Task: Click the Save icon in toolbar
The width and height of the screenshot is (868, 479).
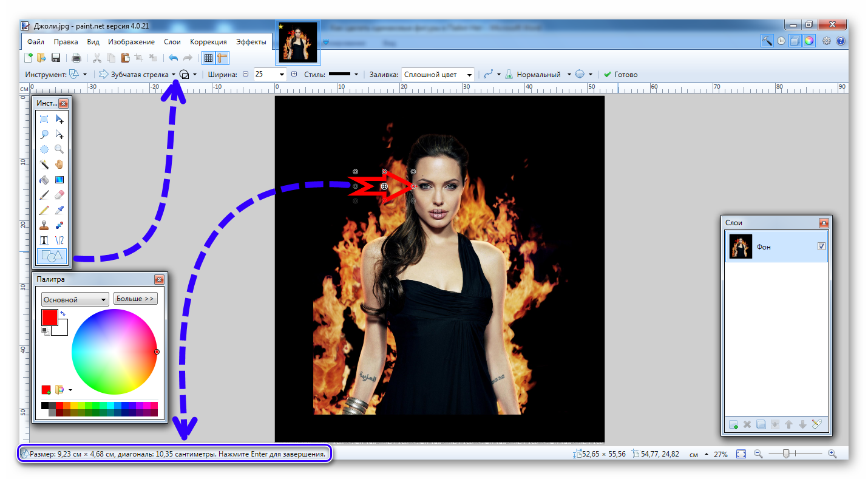Action: click(x=56, y=58)
